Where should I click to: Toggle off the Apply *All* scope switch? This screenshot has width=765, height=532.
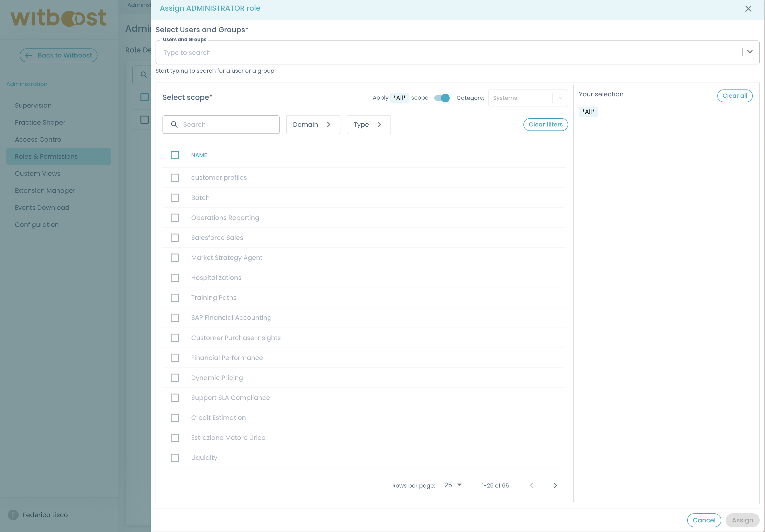[x=442, y=98]
